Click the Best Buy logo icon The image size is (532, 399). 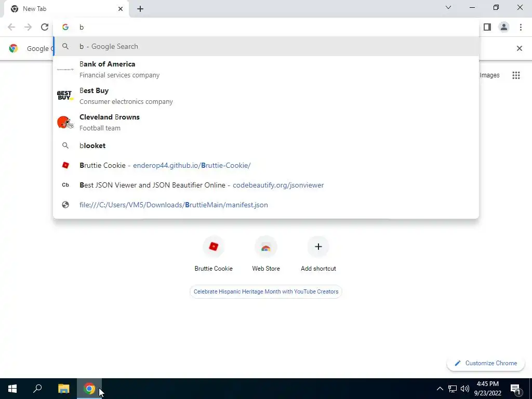tap(65, 96)
